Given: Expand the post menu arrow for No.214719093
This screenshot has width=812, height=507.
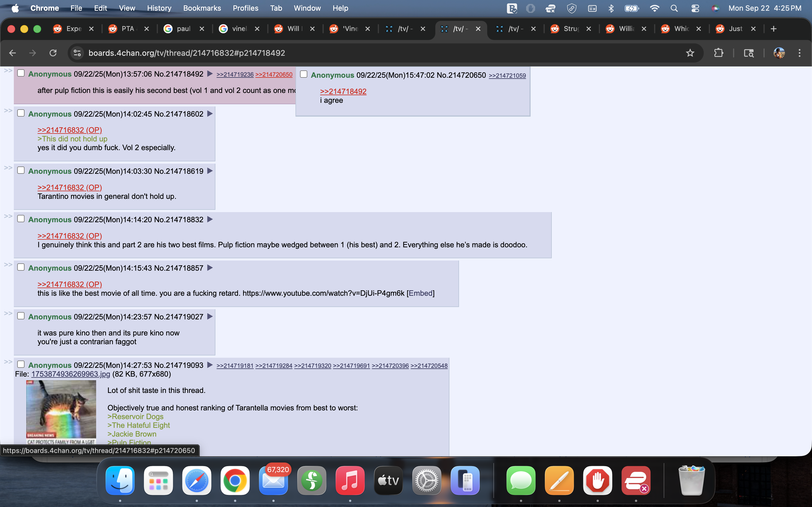Looking at the screenshot, I should click(x=210, y=365).
